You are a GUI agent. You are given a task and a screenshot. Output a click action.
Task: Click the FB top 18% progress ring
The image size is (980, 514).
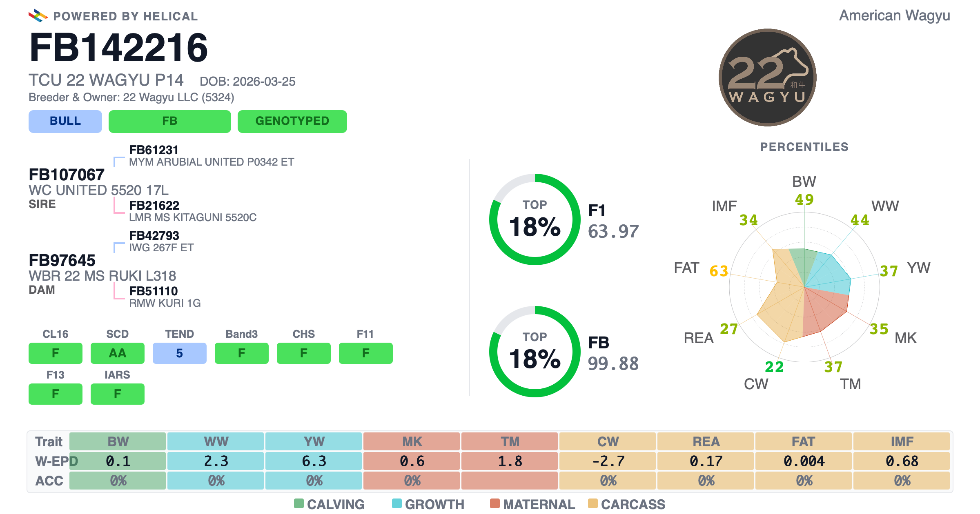[535, 352]
